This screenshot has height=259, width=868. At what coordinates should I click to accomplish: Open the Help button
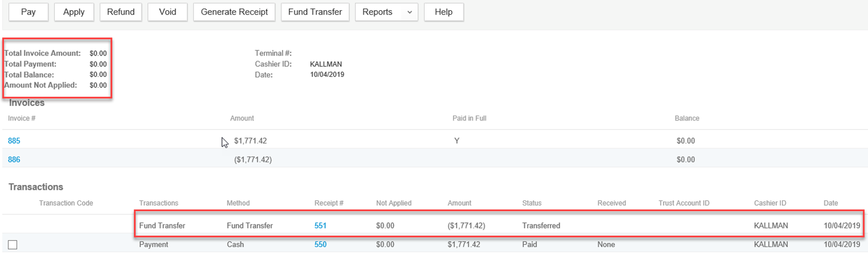pyautogui.click(x=443, y=12)
